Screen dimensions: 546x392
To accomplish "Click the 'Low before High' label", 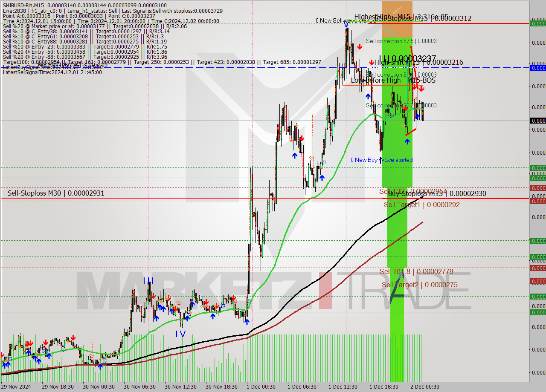I will point(376,81).
